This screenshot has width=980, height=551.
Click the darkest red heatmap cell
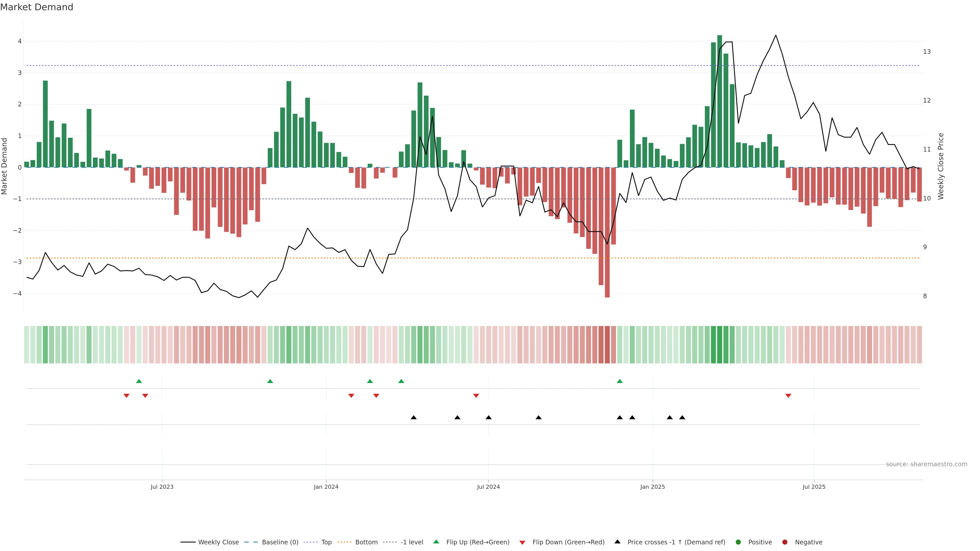pos(607,345)
